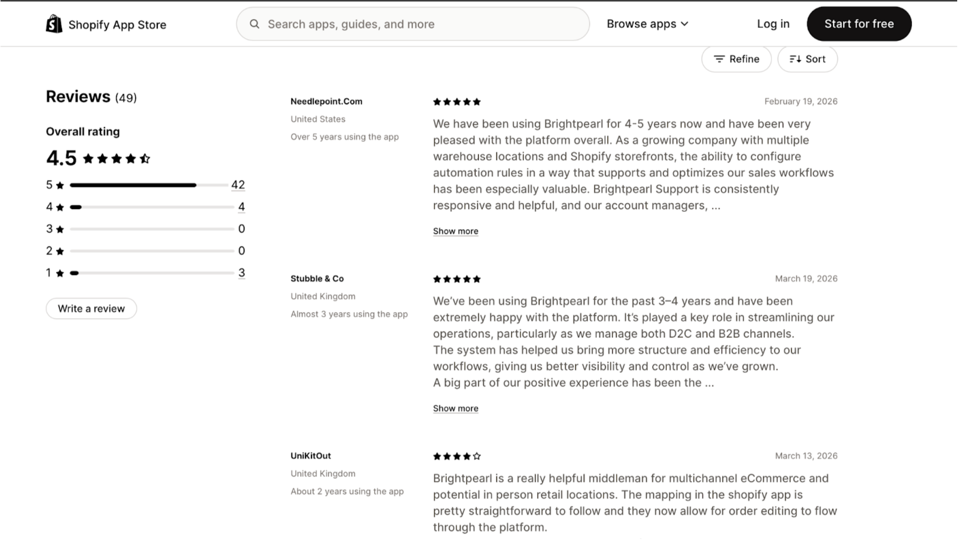Viewport: 960px width, 560px height.
Task: Open the 4 four-star reviews count
Action: [241, 207]
